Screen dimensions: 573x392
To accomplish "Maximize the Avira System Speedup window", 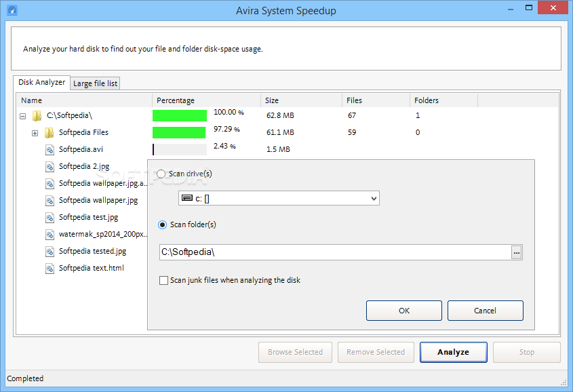I will (x=529, y=7).
